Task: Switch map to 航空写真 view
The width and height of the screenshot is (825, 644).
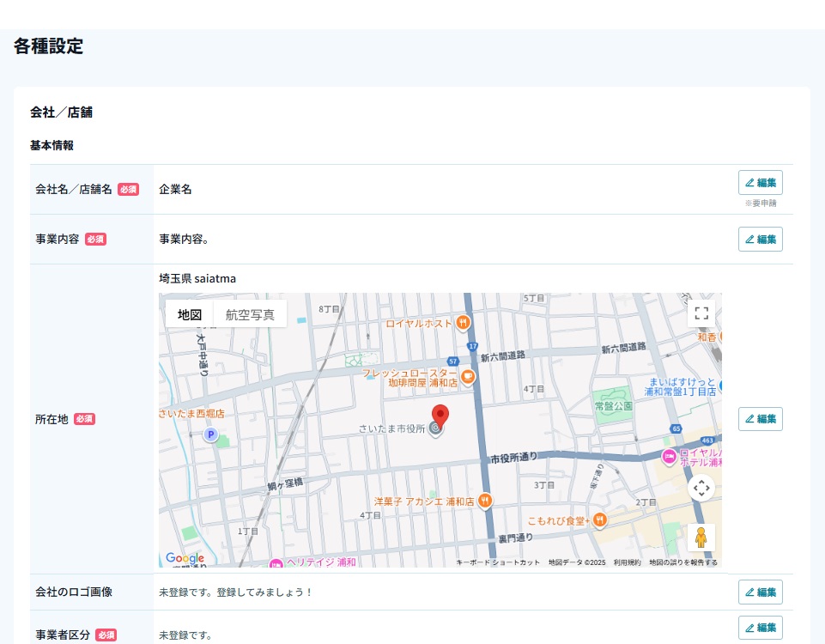Action: (x=250, y=314)
